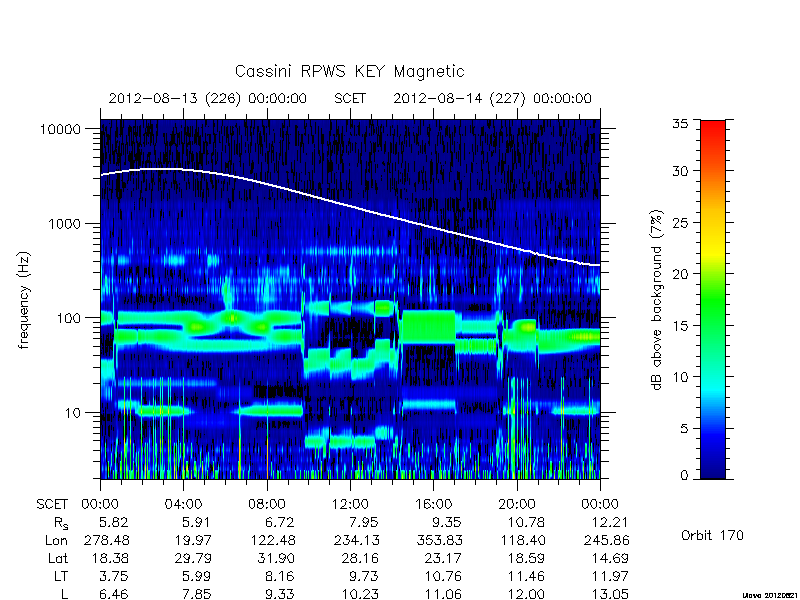Click the "SCET" label between dates
This screenshot has height=600, width=800.
pyautogui.click(x=350, y=98)
